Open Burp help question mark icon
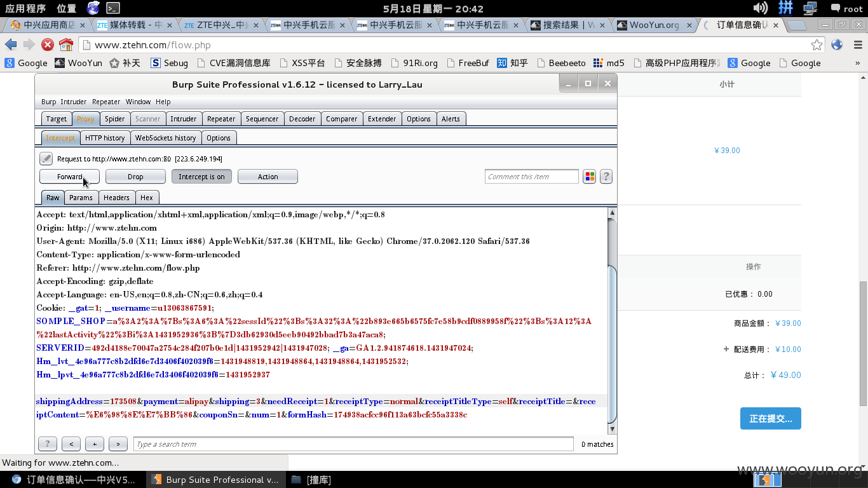 pos(606,177)
